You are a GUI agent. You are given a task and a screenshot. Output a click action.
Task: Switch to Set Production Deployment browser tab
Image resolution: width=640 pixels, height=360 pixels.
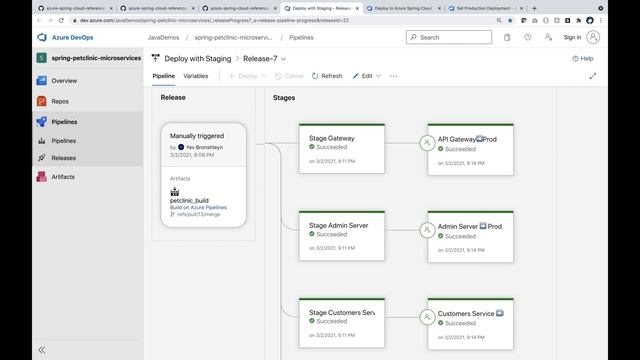(486, 8)
